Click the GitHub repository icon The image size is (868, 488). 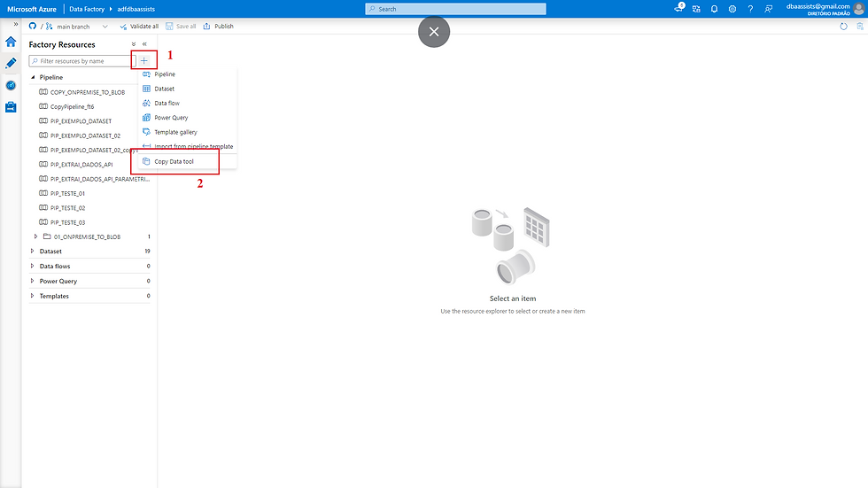[33, 26]
